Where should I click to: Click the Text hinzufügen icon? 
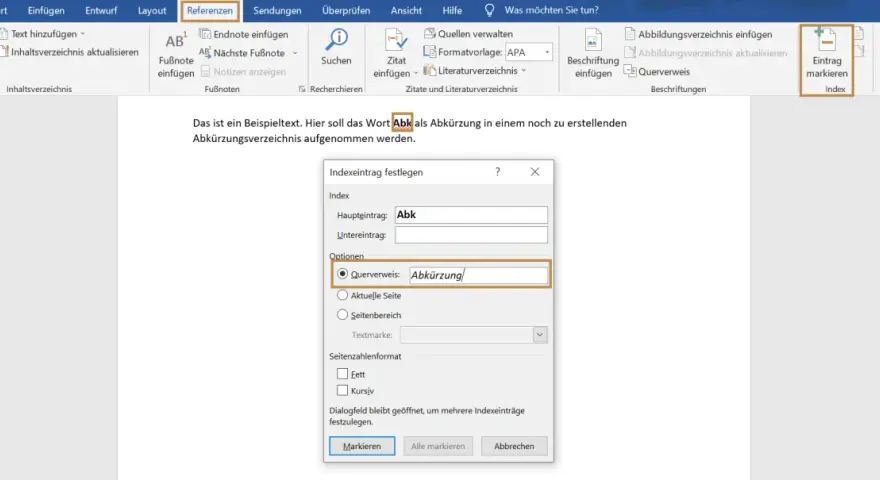4,34
